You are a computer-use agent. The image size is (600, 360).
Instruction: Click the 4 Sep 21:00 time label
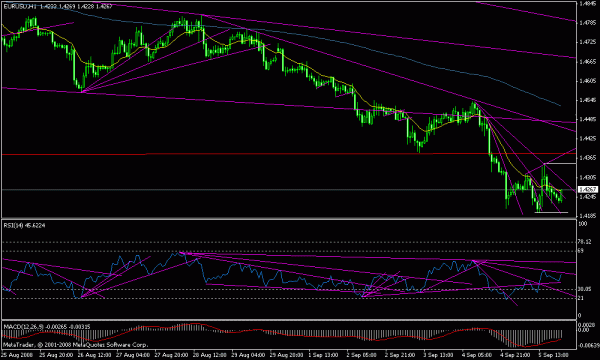click(x=515, y=355)
